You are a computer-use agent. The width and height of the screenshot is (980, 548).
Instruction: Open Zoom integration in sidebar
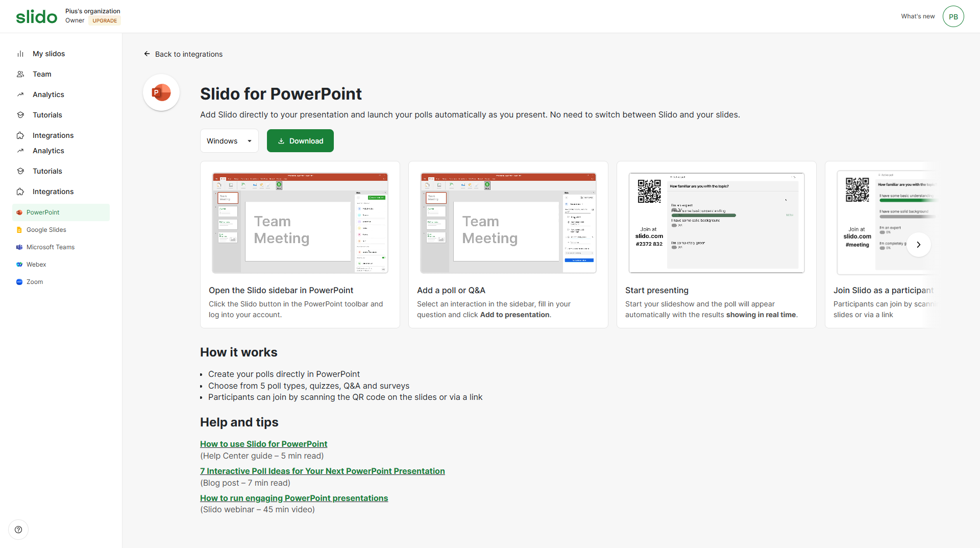click(35, 282)
